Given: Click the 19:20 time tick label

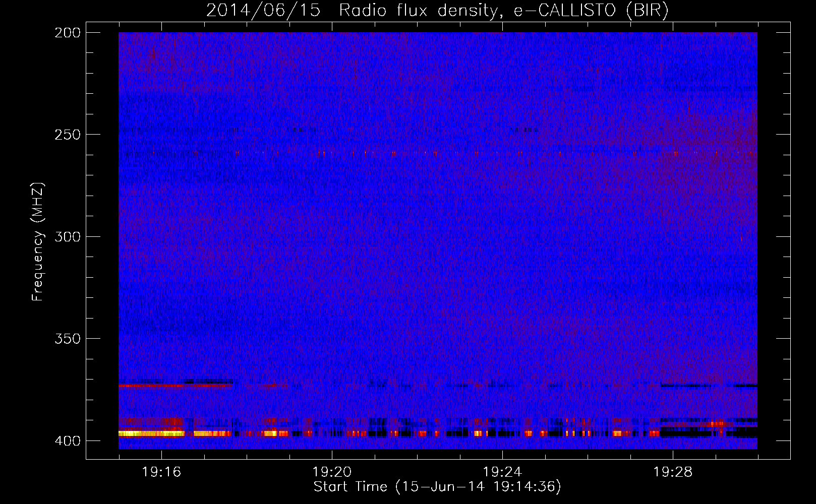Looking at the screenshot, I should 332,472.
